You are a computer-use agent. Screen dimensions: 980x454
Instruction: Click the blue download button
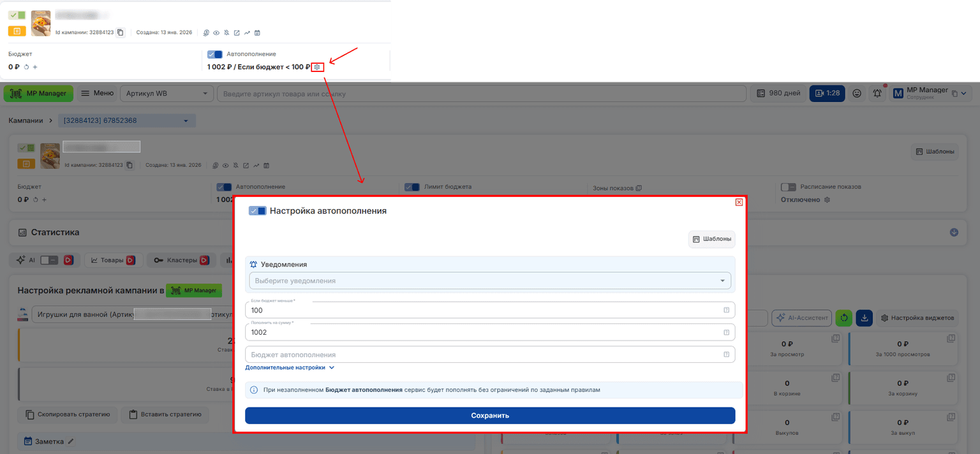pos(864,318)
